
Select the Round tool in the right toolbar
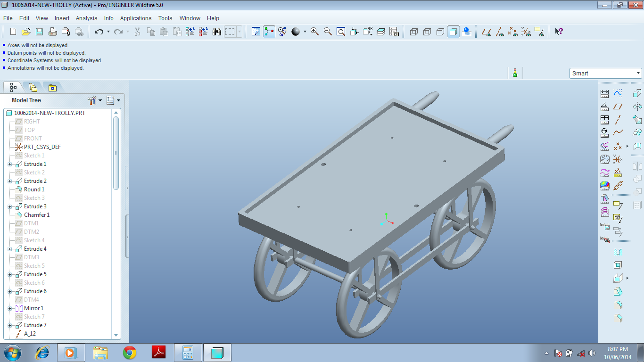point(618,305)
